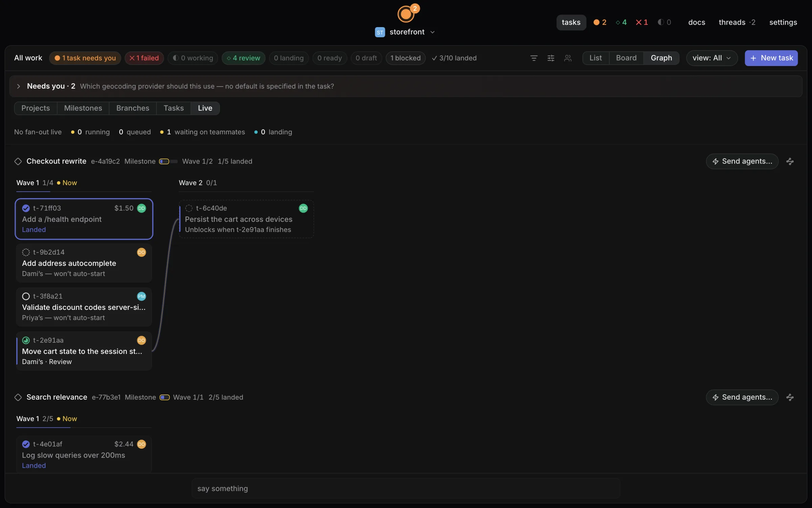The width and height of the screenshot is (812, 508).
Task: Click the people assignee filter icon
Action: pos(568,58)
